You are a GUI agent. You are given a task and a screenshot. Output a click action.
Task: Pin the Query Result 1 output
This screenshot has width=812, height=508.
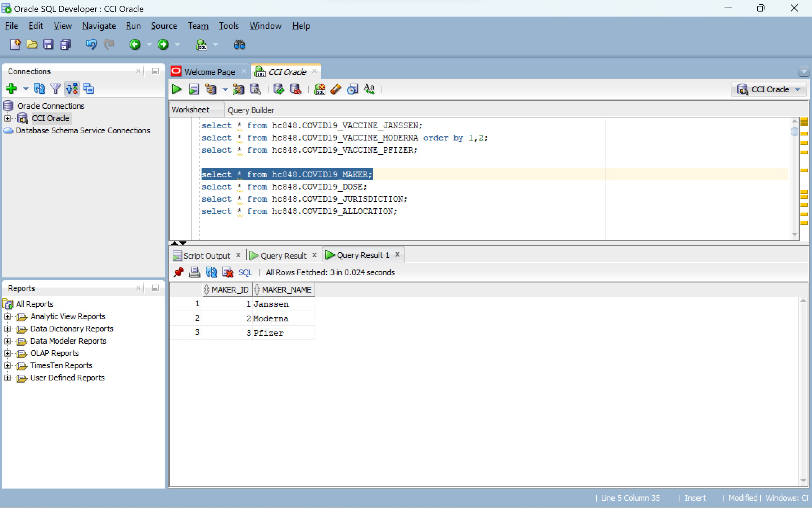click(178, 272)
